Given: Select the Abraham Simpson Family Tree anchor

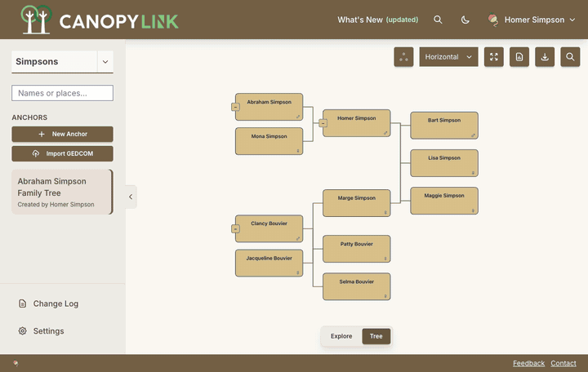Looking at the screenshot, I should [x=62, y=192].
